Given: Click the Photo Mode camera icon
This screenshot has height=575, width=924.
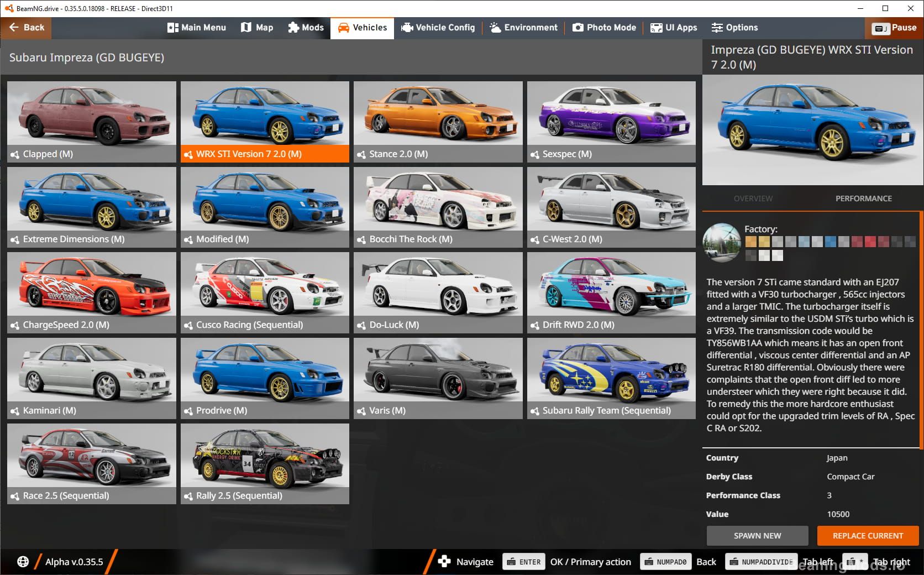Looking at the screenshot, I should 577,28.
